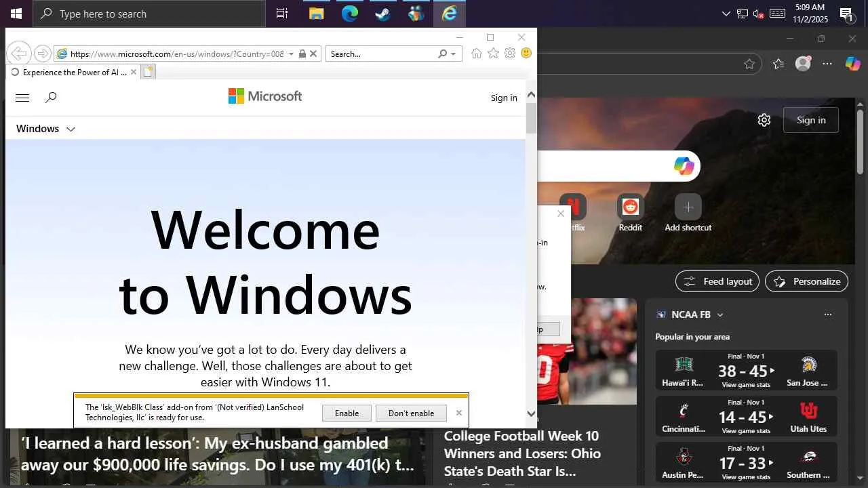
Task: Click the taskbar search box
Action: click(149, 14)
